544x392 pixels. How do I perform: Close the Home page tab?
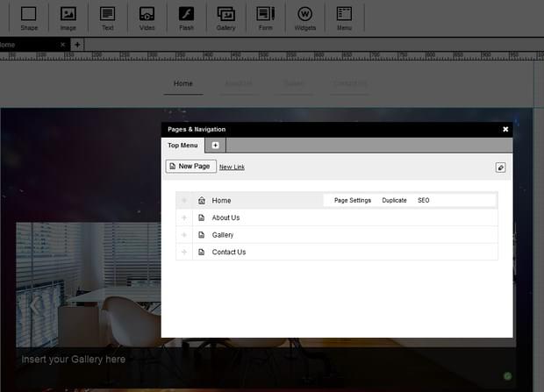[62, 45]
